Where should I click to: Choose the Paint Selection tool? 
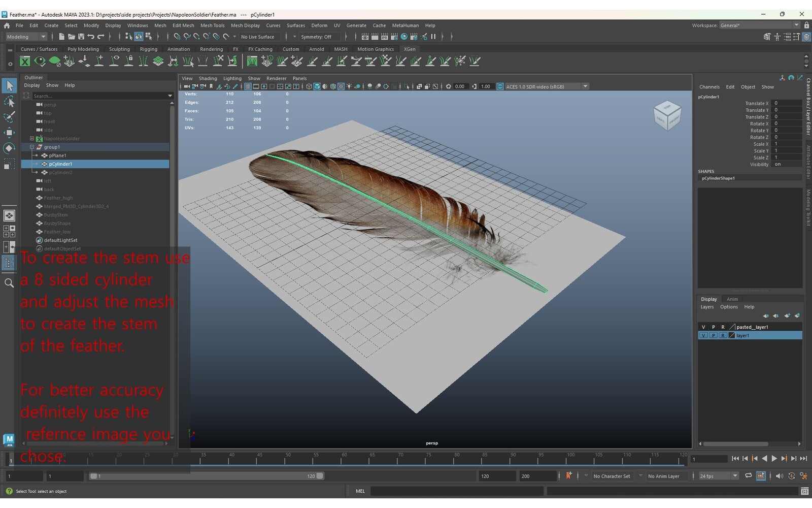(x=9, y=117)
